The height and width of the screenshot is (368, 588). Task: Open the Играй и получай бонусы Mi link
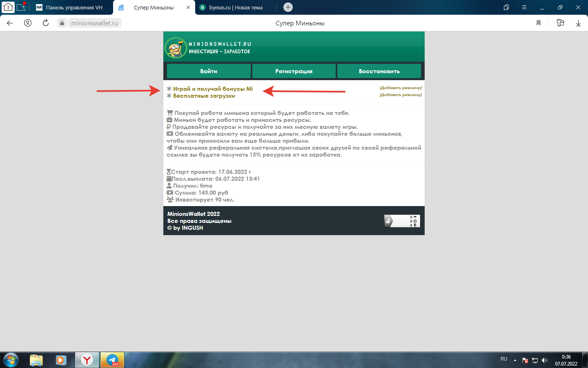[x=213, y=89]
